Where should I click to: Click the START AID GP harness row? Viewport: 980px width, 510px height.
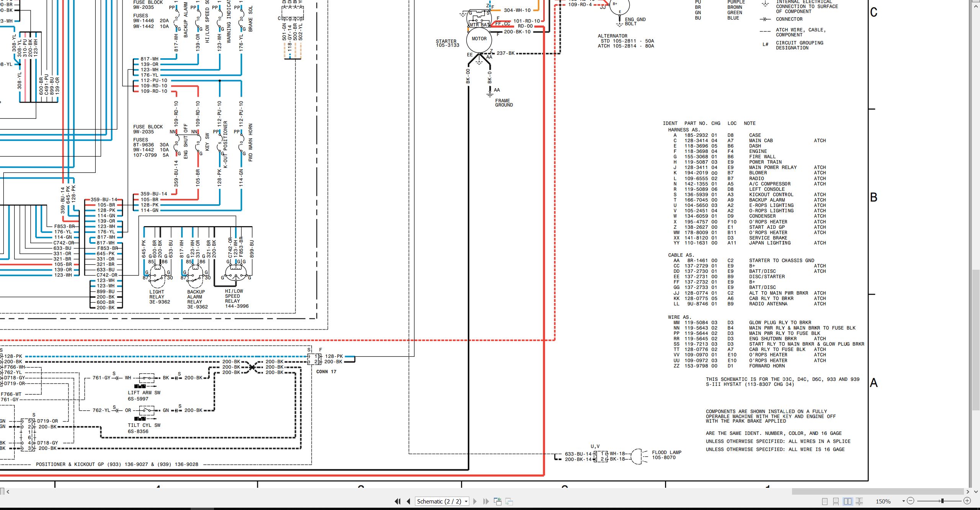pyautogui.click(x=749, y=227)
